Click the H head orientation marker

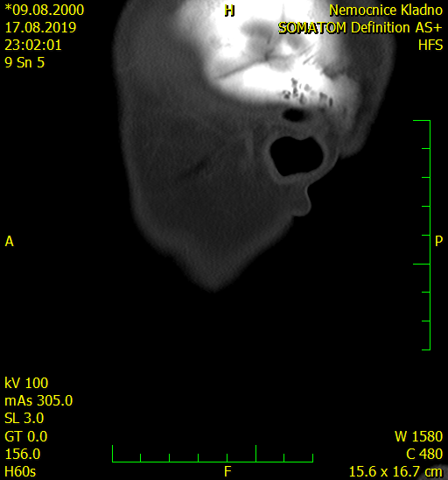point(229,11)
